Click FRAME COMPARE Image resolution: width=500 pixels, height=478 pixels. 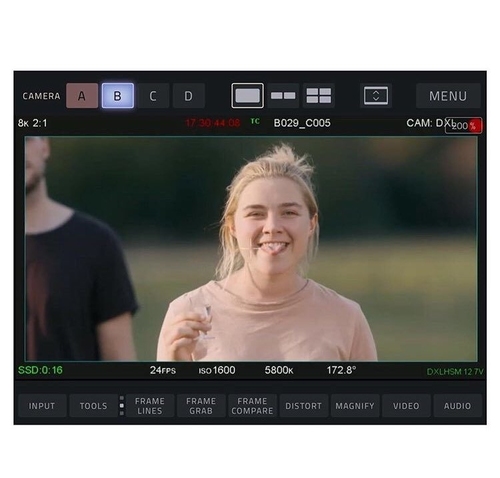click(252, 406)
